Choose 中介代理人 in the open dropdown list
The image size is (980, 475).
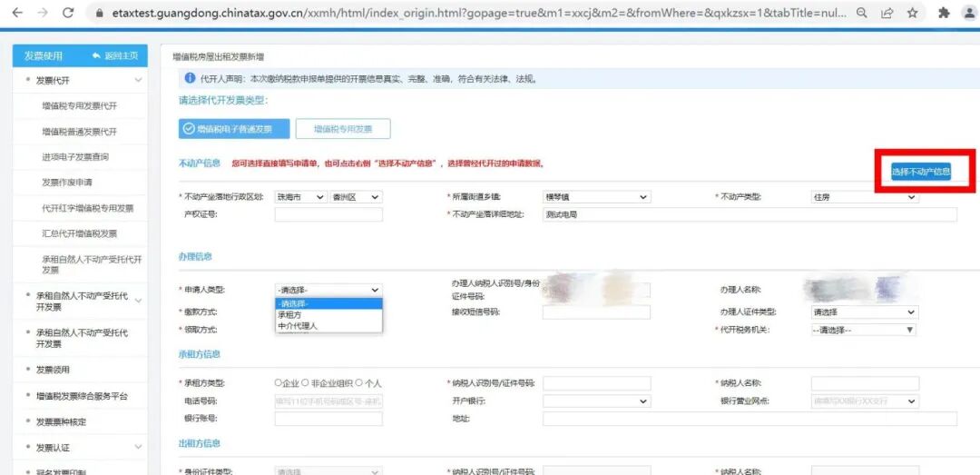click(x=328, y=325)
